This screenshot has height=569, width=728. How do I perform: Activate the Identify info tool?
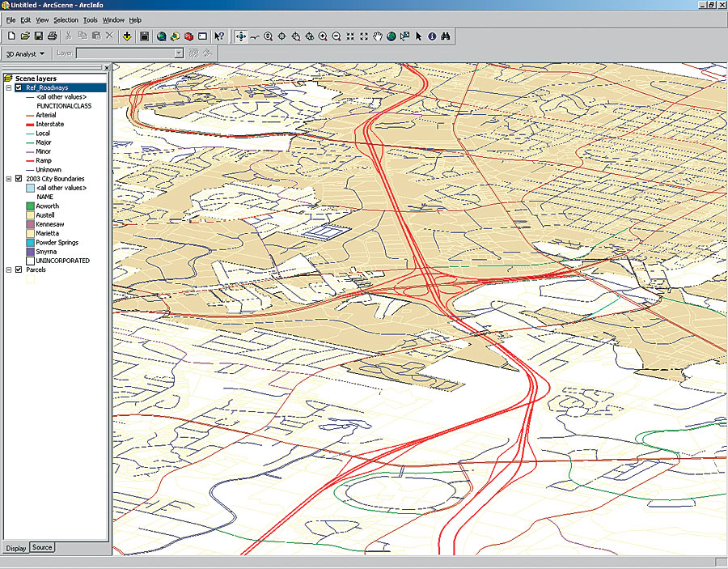[x=432, y=36]
